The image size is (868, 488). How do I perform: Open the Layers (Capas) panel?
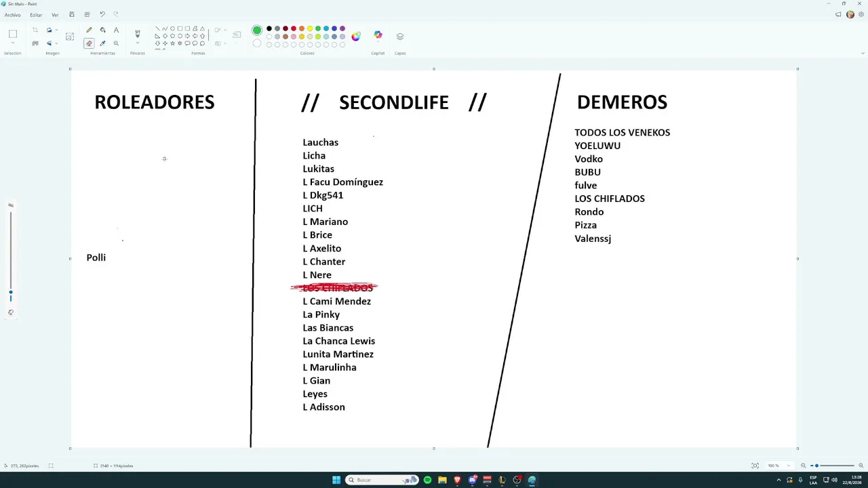400,37
